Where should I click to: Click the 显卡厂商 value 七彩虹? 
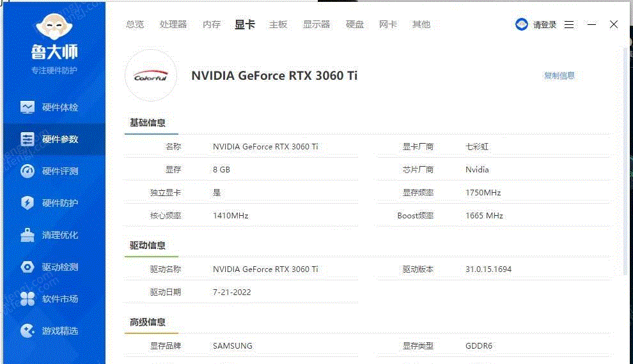pyautogui.click(x=477, y=147)
